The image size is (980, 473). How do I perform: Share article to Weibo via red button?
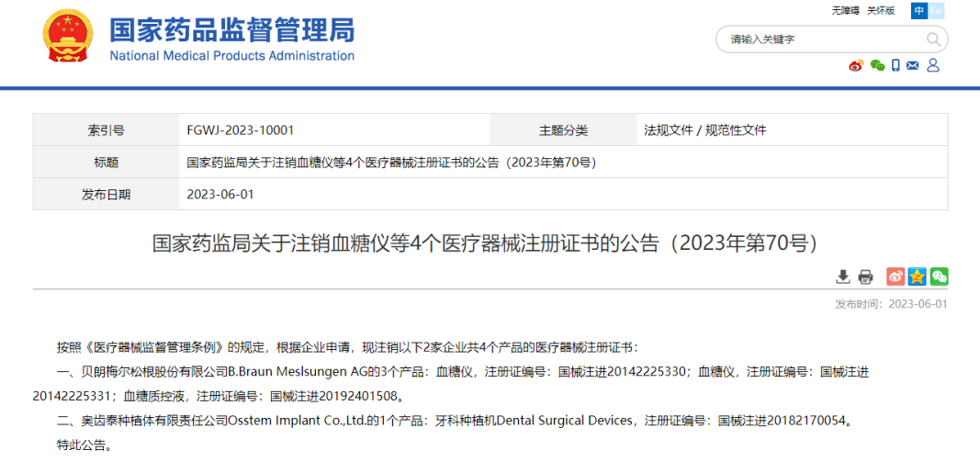[896, 276]
